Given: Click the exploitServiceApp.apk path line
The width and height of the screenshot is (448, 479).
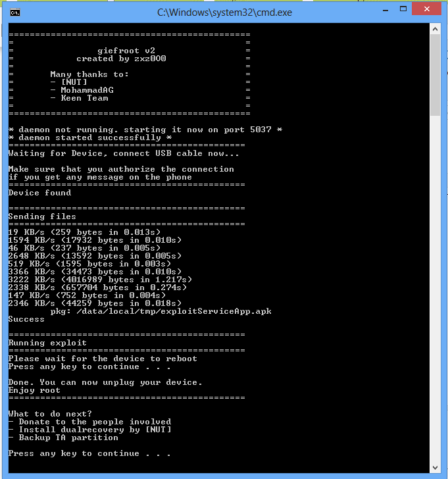Looking at the screenshot, I should (x=161, y=311).
